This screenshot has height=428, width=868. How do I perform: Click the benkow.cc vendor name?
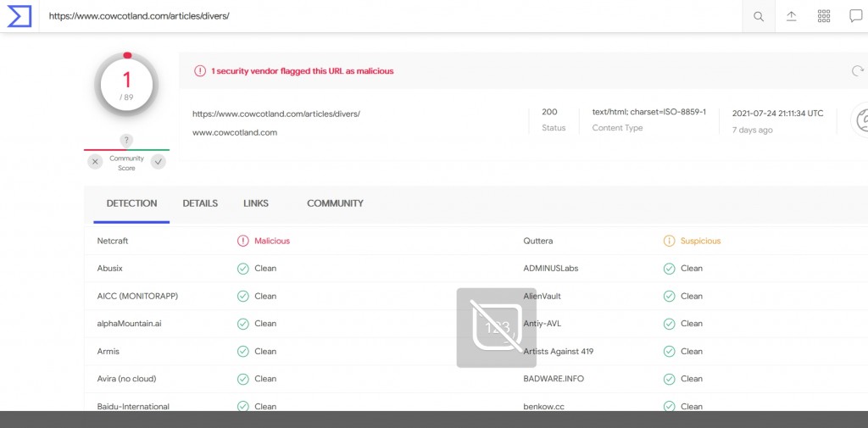click(x=544, y=407)
